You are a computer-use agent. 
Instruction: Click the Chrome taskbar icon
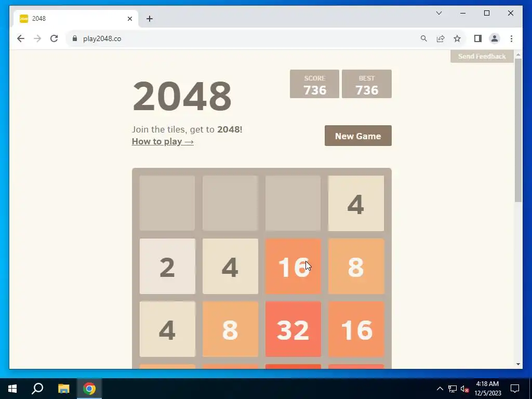[x=89, y=389]
